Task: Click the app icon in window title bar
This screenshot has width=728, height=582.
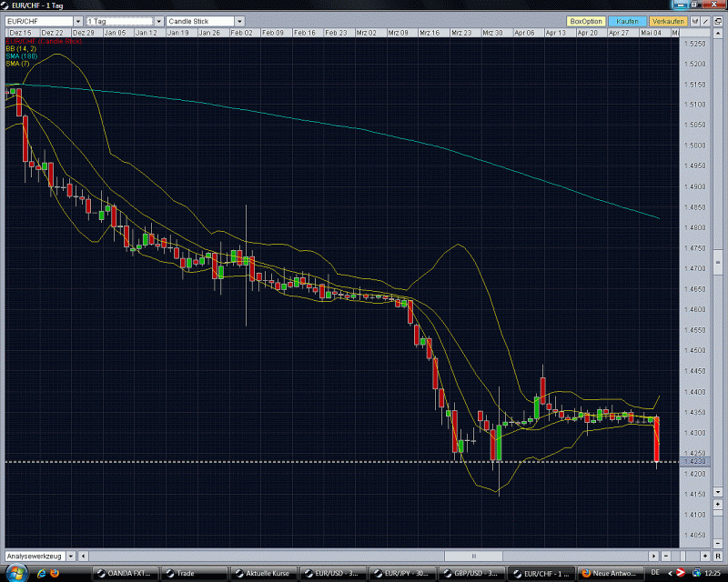Action: tap(5, 5)
